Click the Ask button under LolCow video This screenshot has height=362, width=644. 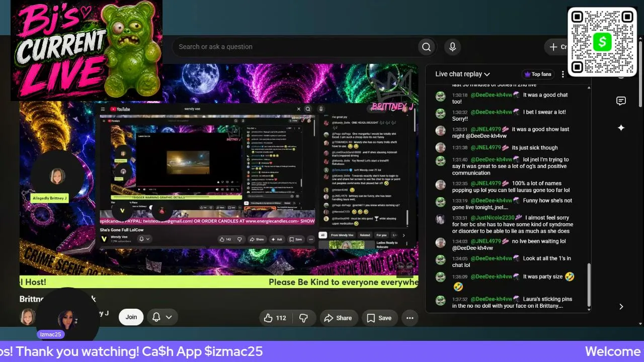pyautogui.click(x=277, y=239)
